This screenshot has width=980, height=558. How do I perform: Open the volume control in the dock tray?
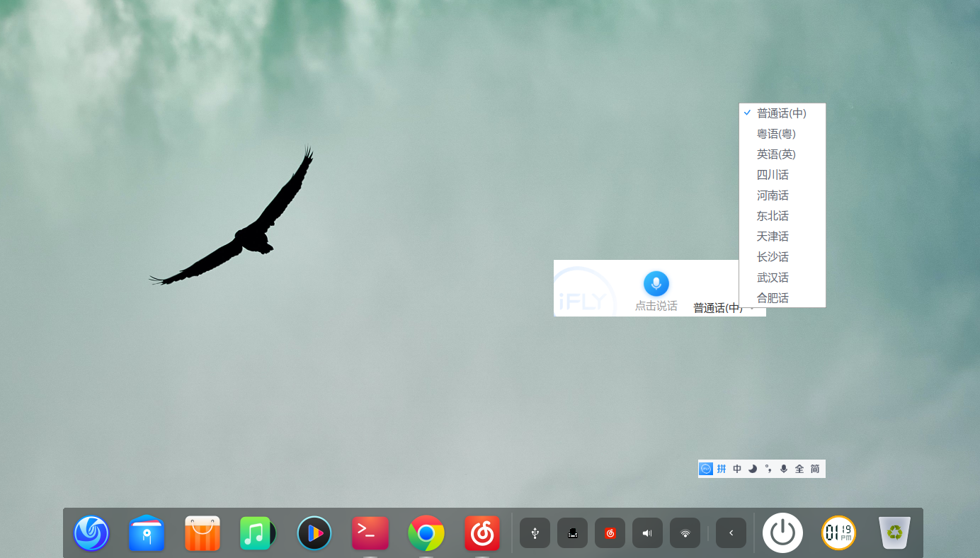647,533
